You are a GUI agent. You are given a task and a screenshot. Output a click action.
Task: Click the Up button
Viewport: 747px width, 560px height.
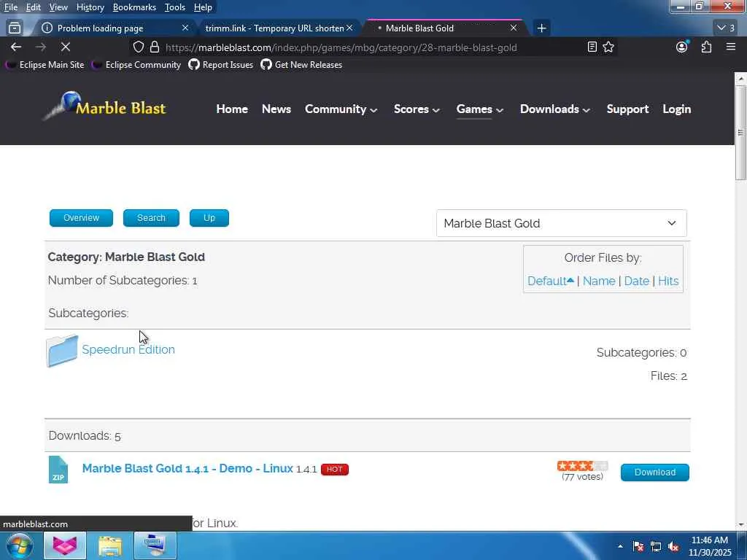pos(209,217)
